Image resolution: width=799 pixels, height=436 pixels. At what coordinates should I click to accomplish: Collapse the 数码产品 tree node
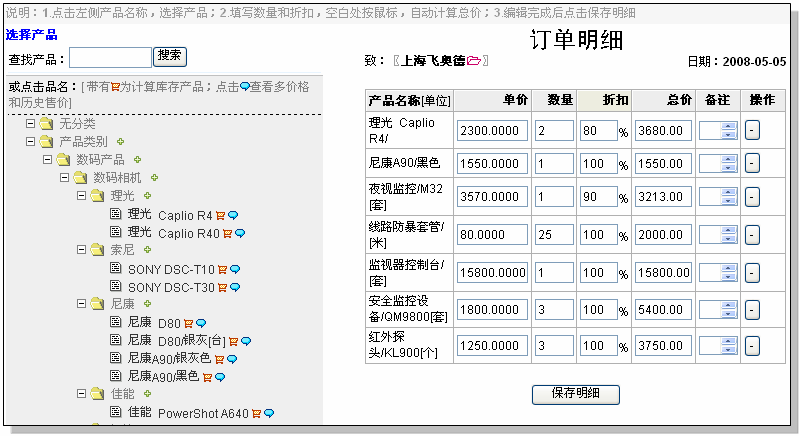tap(47, 160)
